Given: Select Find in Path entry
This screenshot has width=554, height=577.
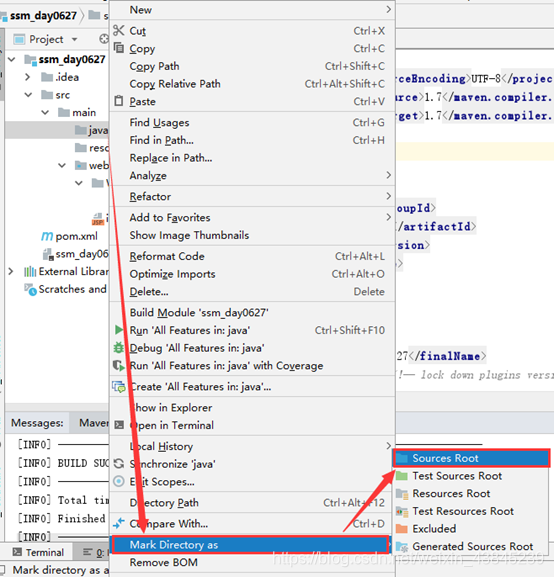Looking at the screenshot, I should pos(252,140).
